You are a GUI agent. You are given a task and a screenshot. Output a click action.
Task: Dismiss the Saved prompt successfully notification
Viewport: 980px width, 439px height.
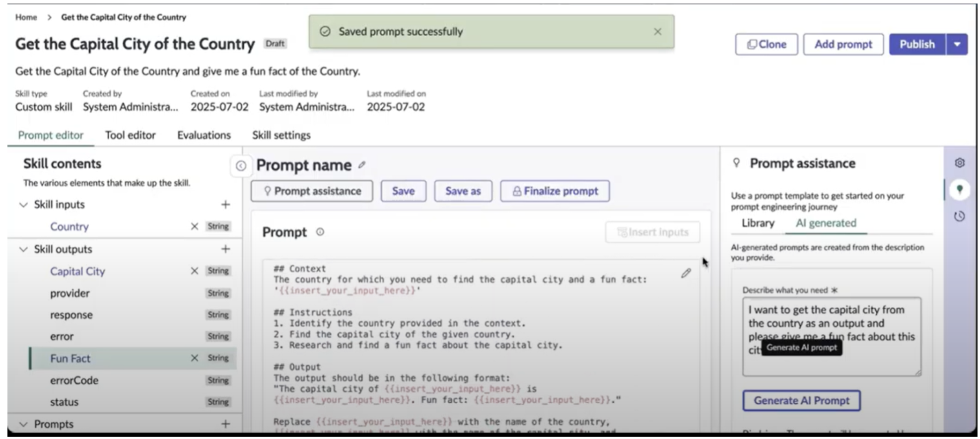[657, 32]
